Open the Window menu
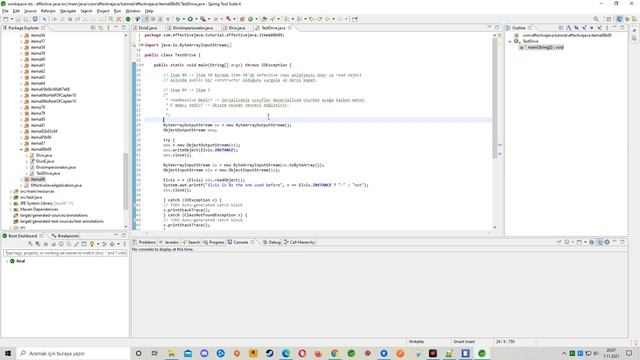Image resolution: width=640 pixels, height=360 pixels. click(133, 11)
